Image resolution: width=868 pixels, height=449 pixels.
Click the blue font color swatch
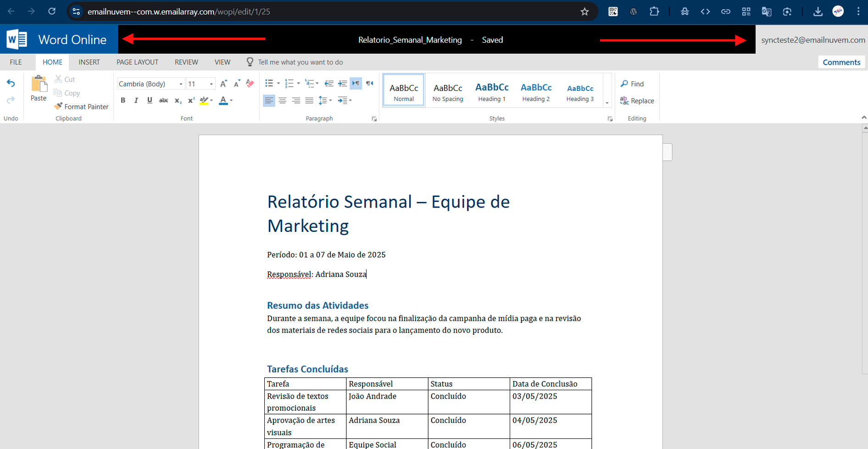pyautogui.click(x=223, y=101)
